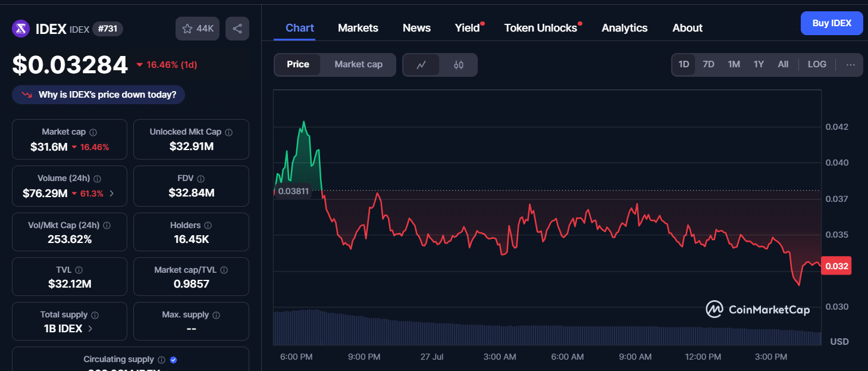Add IDEX to watchlist with star button
The width and height of the screenshot is (868, 371).
[198, 29]
